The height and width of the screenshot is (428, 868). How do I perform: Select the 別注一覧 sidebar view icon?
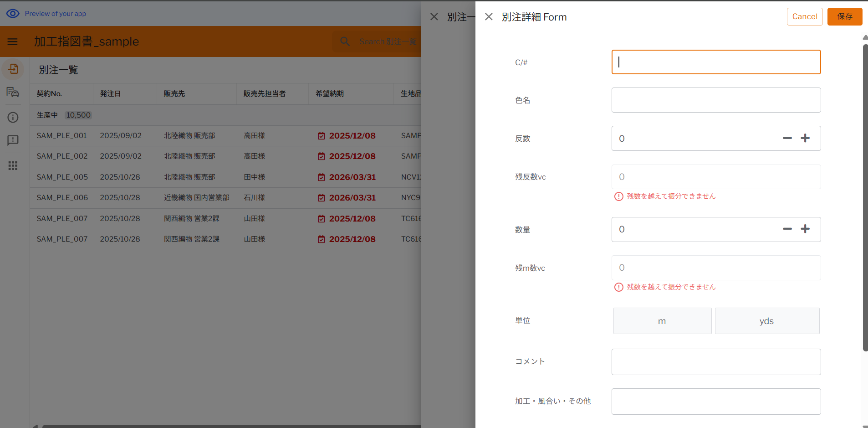point(13,69)
